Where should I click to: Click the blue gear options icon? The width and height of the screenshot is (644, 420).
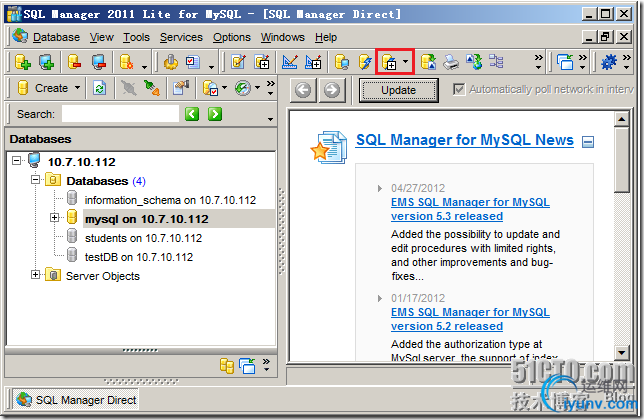click(609, 62)
